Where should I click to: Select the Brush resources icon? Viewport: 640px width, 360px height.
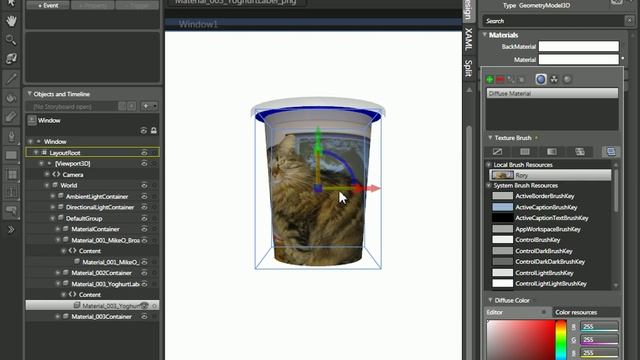[611, 152]
